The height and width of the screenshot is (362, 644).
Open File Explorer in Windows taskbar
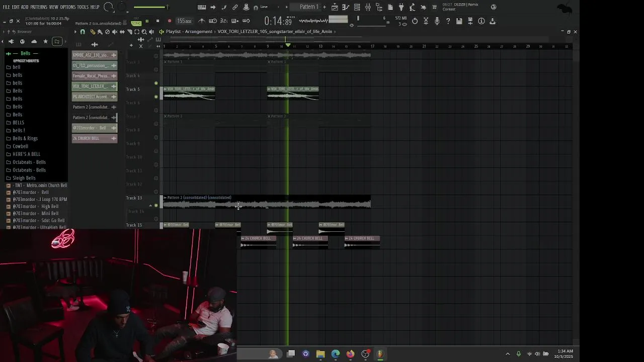coord(320,354)
